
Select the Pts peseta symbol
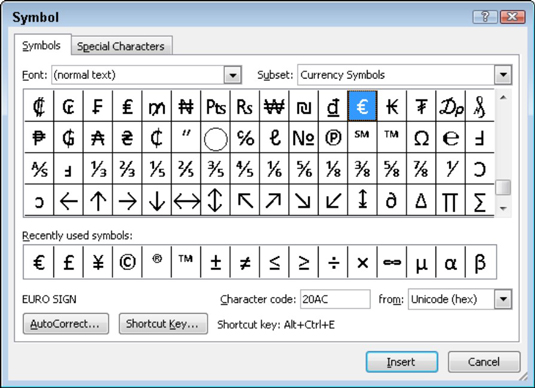tap(216, 106)
